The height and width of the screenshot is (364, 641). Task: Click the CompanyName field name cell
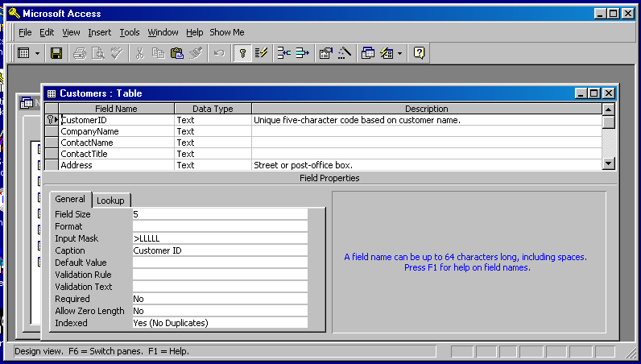117,131
